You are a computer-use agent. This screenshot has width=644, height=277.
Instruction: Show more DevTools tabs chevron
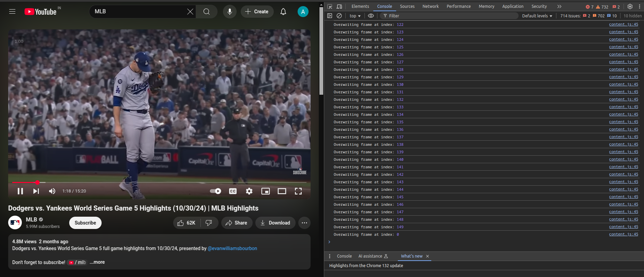click(x=559, y=6)
